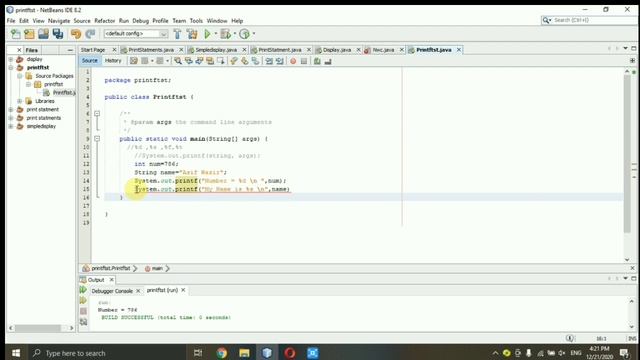Click the Stop icon in Output sidebar
The image size is (640, 360).
tap(83, 311)
